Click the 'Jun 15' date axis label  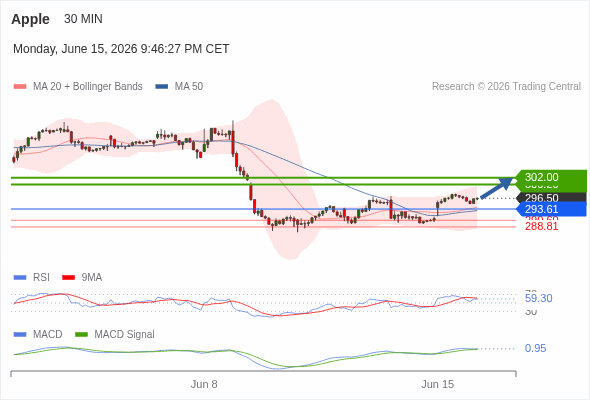438,384
